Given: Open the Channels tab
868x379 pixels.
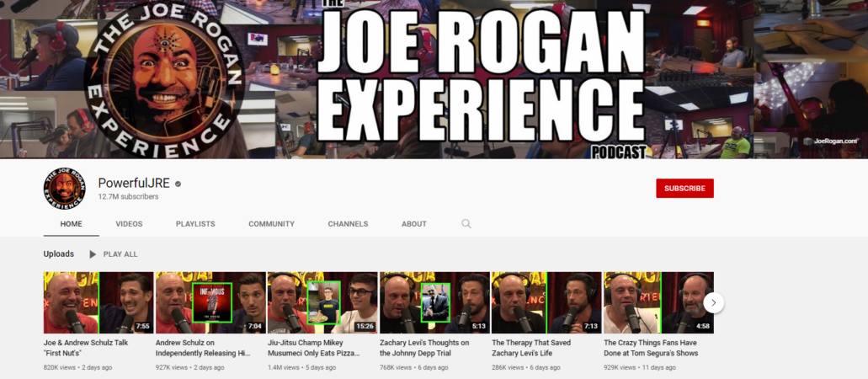Looking at the screenshot, I should 348,224.
